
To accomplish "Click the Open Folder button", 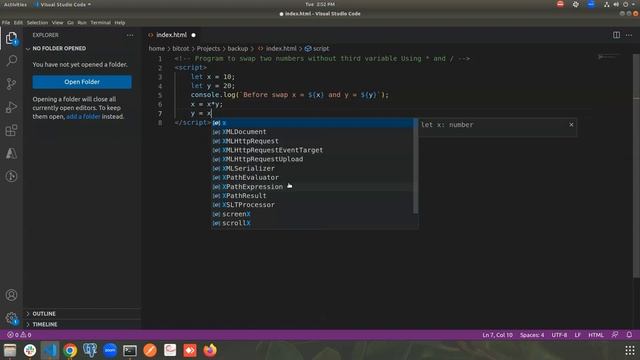I will coord(82,82).
